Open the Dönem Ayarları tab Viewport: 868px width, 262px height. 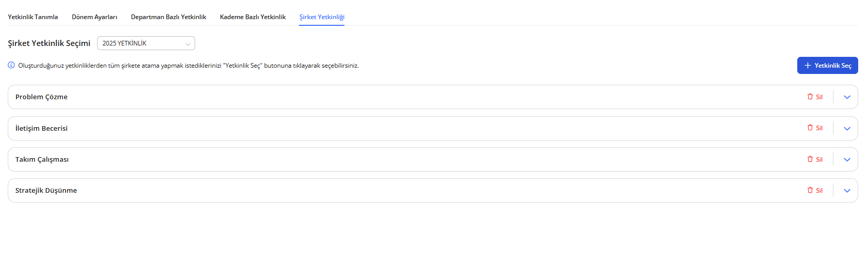tap(94, 17)
